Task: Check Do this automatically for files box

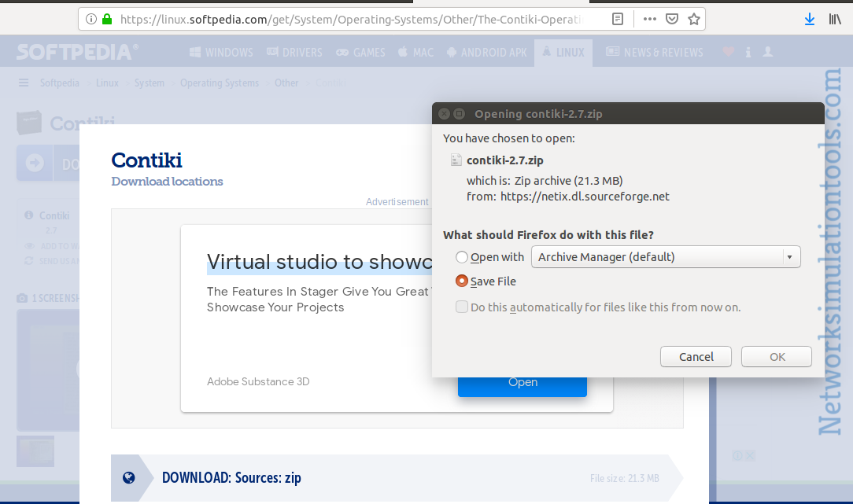Action: (x=461, y=307)
